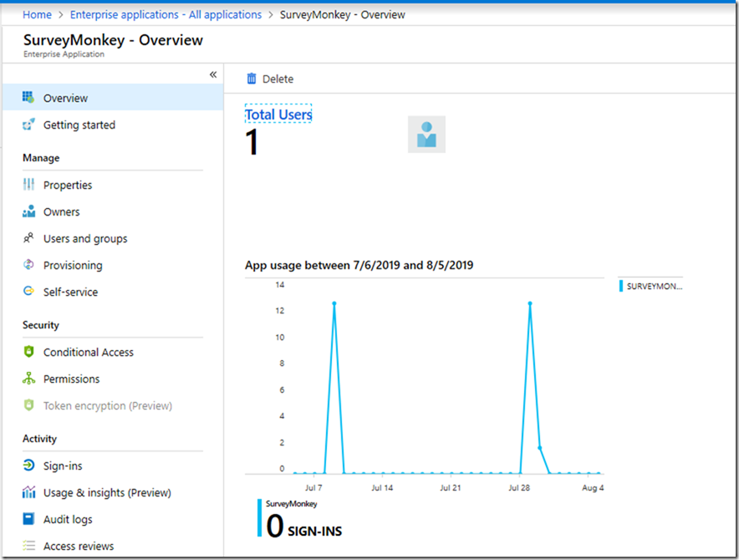
Task: Click the Total Users count 1
Action: (252, 142)
